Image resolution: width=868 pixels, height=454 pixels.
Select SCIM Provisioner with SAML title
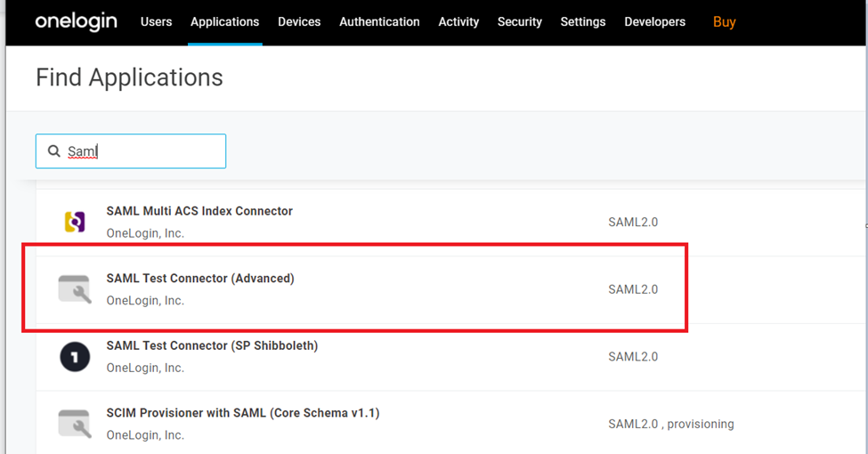[x=243, y=413]
